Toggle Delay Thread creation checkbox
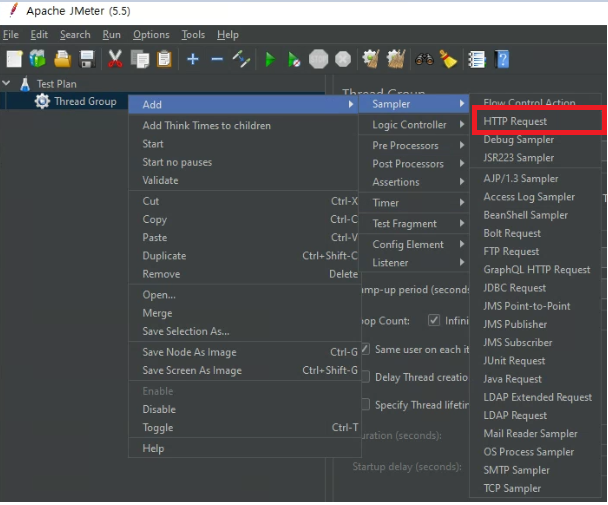Screen dimensions: 608x505 pyautogui.click(x=365, y=377)
